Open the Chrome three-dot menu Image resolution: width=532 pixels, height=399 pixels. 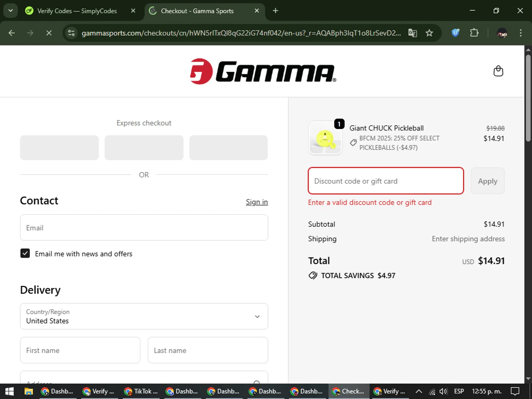(x=521, y=33)
